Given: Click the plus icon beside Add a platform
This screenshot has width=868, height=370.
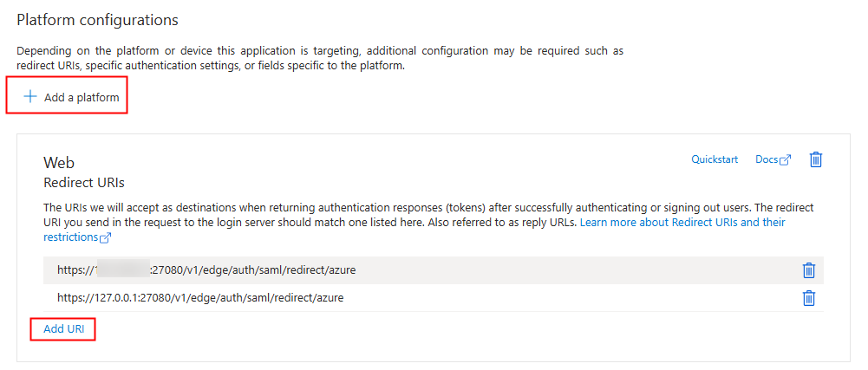Looking at the screenshot, I should [x=29, y=97].
